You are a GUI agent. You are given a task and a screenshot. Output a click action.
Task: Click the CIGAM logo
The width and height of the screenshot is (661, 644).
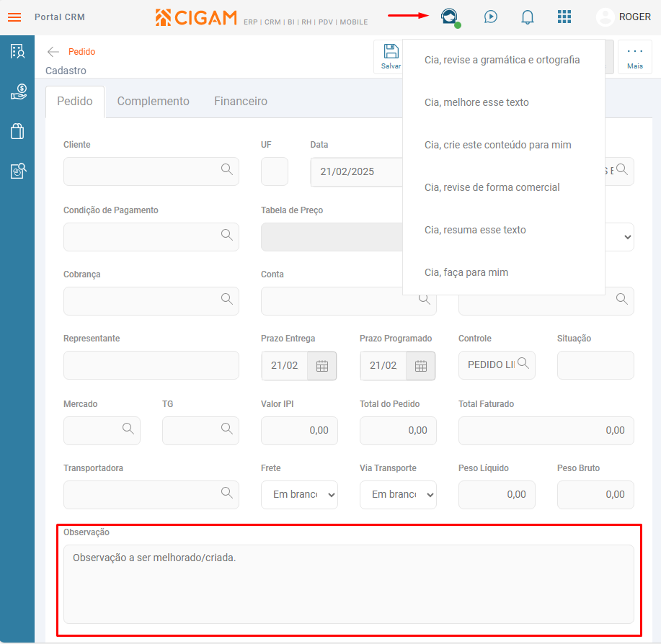[195, 18]
